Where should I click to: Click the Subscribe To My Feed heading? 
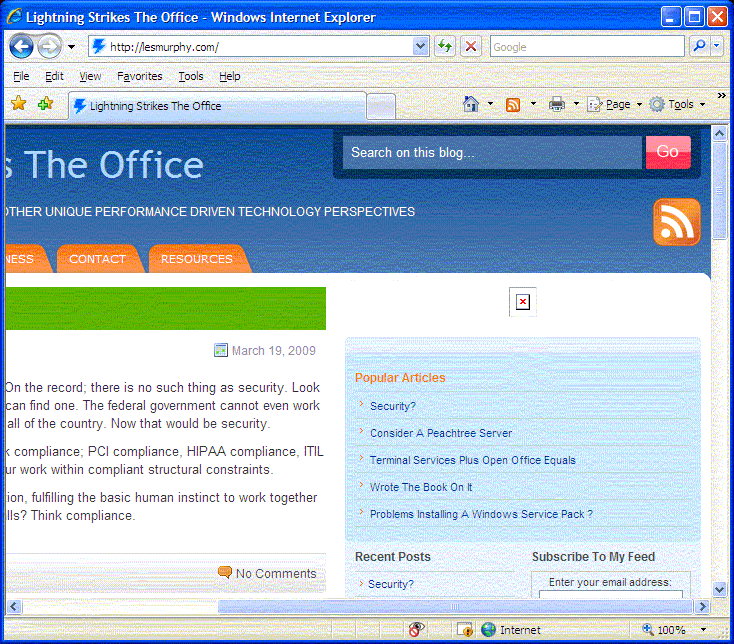coord(593,556)
